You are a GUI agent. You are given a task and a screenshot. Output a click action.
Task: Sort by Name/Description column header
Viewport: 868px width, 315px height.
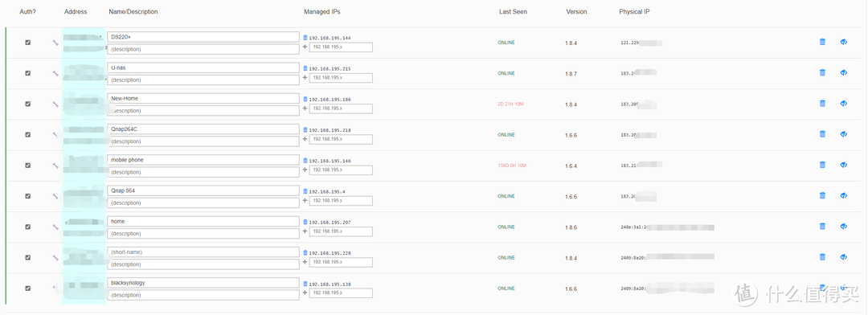(133, 11)
